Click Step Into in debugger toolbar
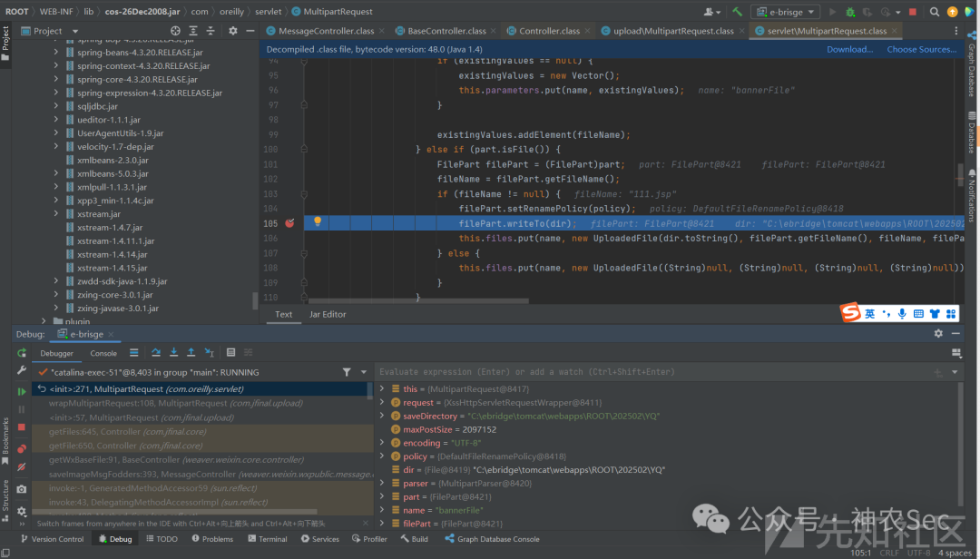Screen dimensions: 980x559 pyautogui.click(x=173, y=353)
